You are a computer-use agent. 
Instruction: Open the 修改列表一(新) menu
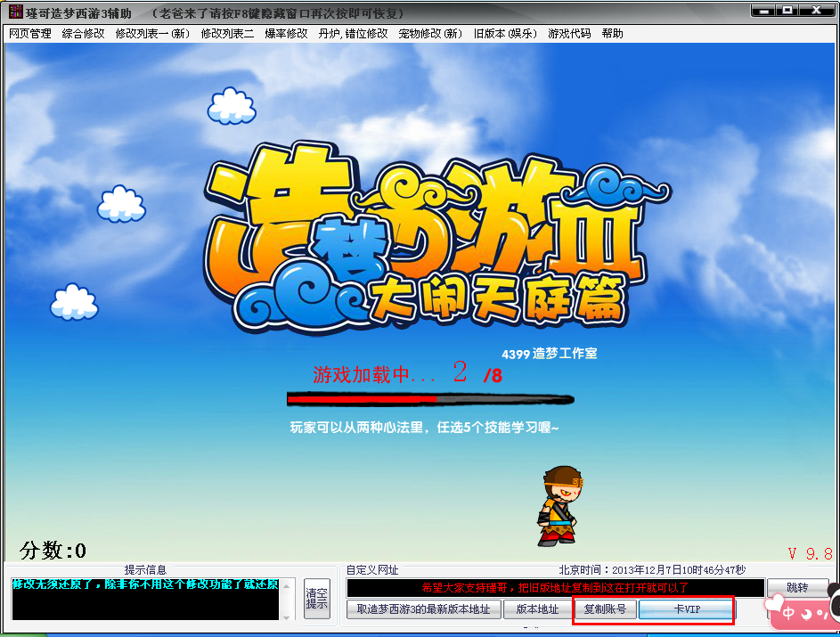coord(152,34)
